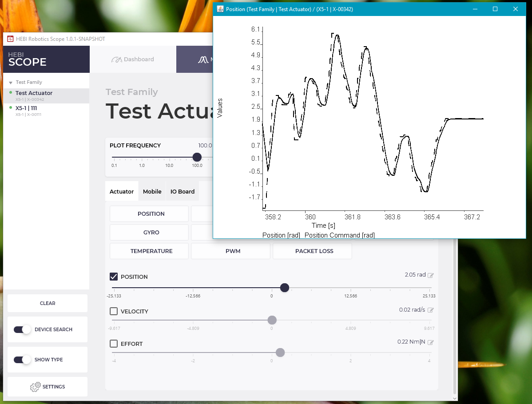Screen dimensions: 532x404
Task: Click the Java icon in plot window title bar
Action: pyautogui.click(x=220, y=8)
